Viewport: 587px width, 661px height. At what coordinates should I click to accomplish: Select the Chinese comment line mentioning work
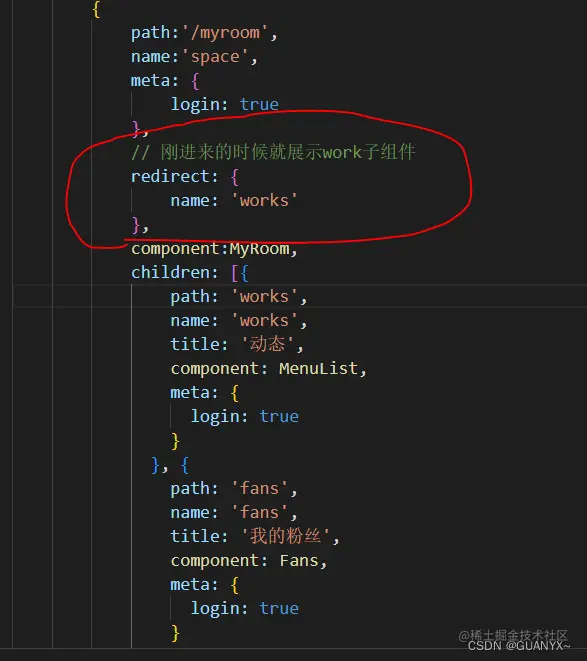pos(273,152)
